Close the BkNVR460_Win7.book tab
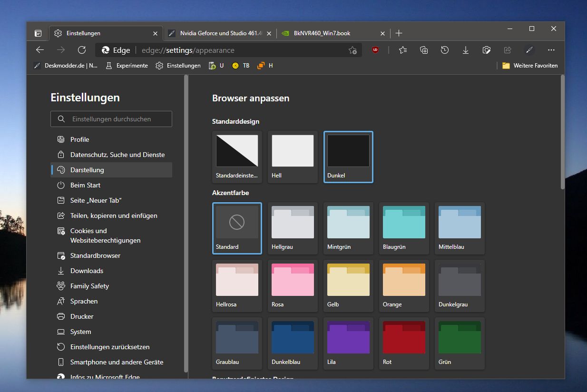The height and width of the screenshot is (392, 587). pos(383,33)
